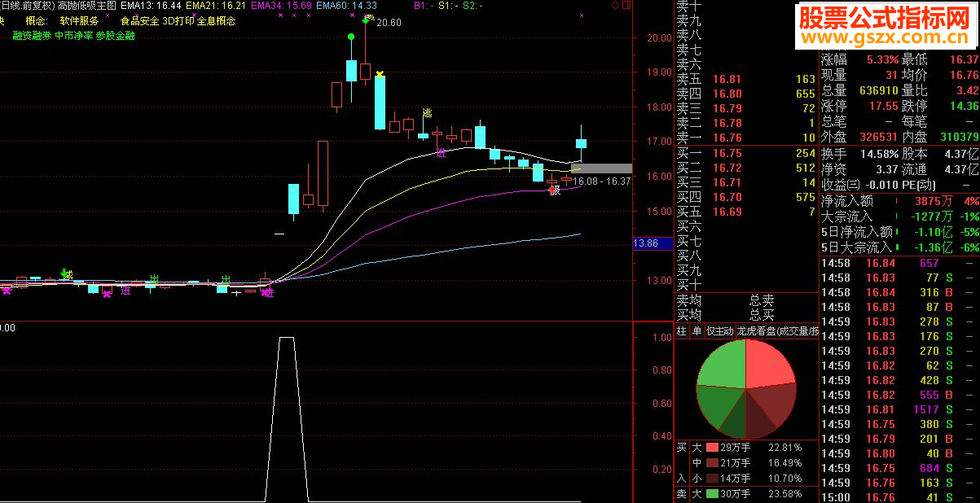980x503 pixels.
Task: Click the 融资融券 tag
Action: (32, 36)
